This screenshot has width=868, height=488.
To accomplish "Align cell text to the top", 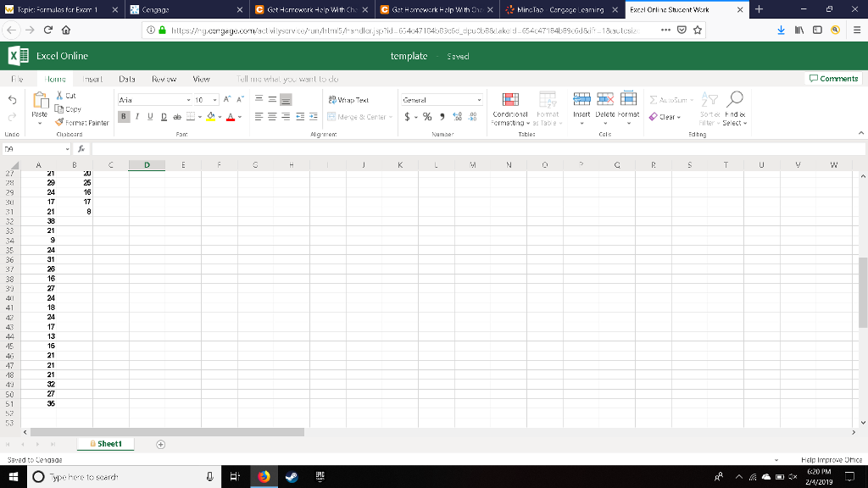I will pyautogui.click(x=259, y=100).
